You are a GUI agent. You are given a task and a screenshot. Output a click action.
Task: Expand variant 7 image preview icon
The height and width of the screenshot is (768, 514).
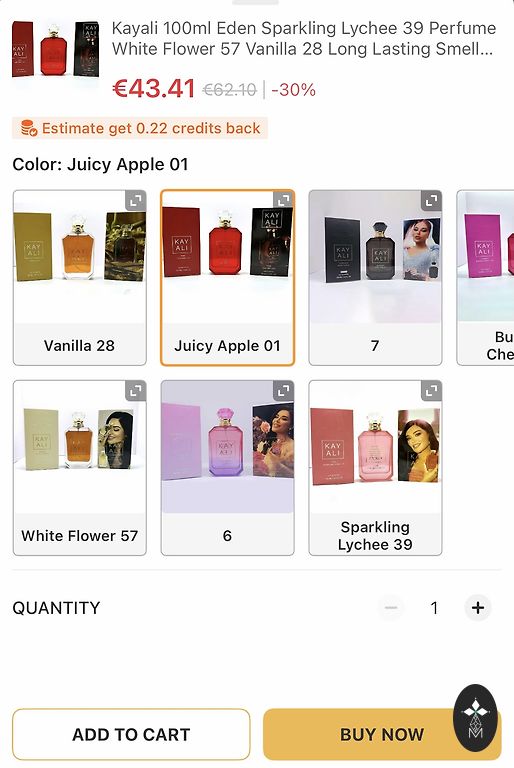point(432,200)
